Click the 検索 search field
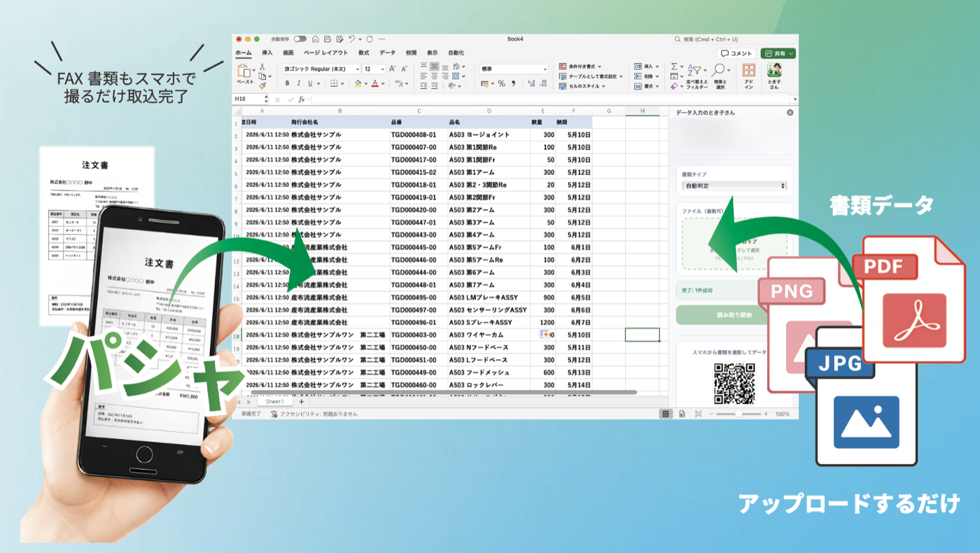980x553 pixels. click(734, 39)
